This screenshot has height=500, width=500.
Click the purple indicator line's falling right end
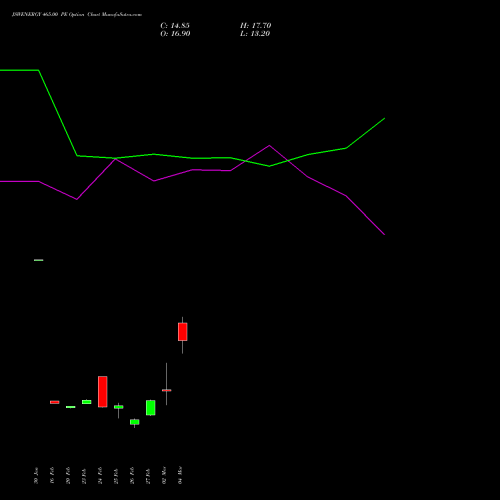tap(384, 234)
